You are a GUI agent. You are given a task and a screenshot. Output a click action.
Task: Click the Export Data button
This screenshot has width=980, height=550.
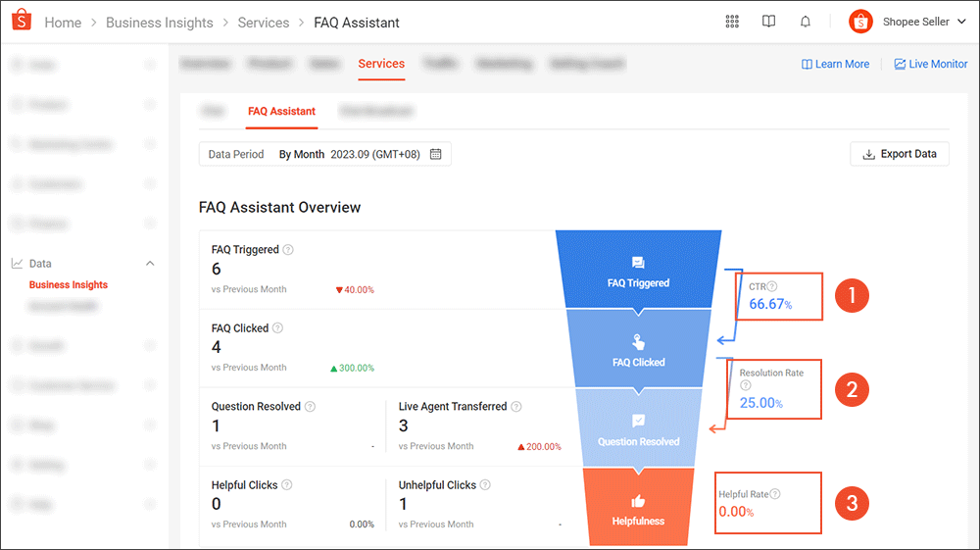(x=900, y=154)
